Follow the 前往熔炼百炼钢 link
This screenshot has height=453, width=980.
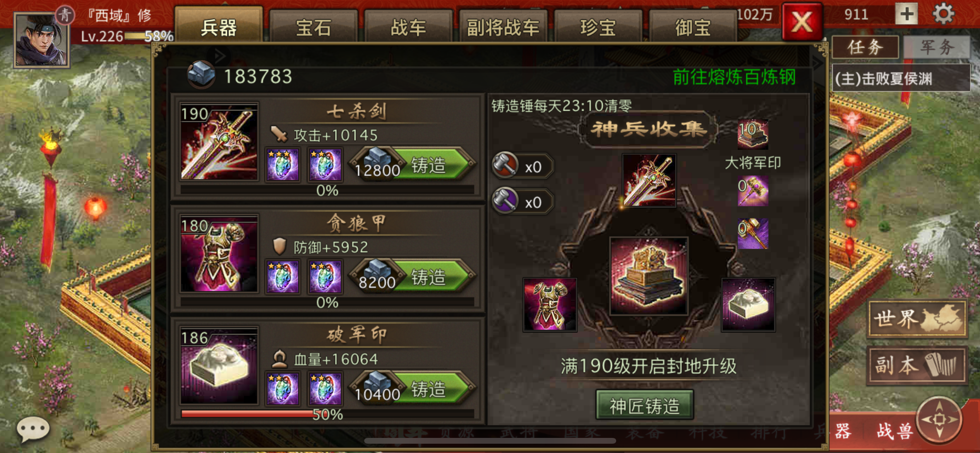pyautogui.click(x=734, y=77)
